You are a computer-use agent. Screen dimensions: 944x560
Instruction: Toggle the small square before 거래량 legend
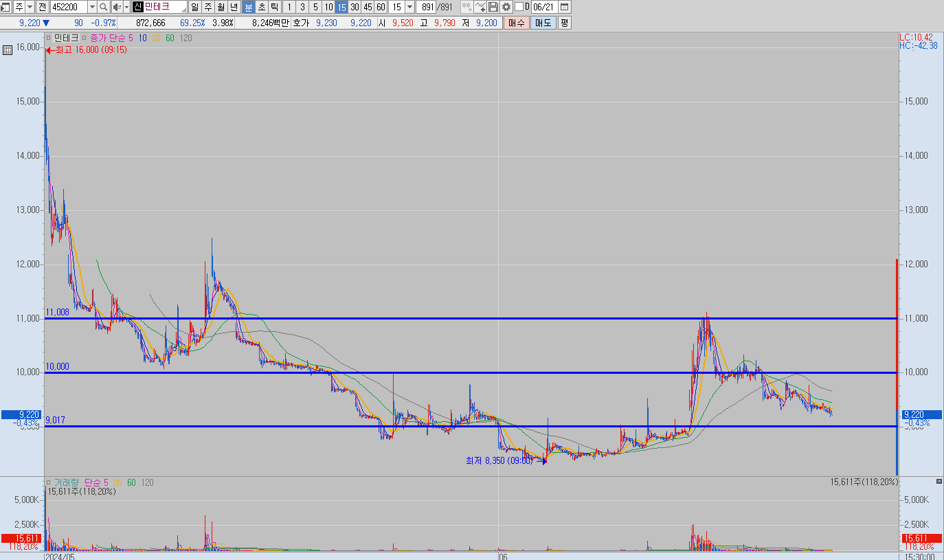point(48,482)
